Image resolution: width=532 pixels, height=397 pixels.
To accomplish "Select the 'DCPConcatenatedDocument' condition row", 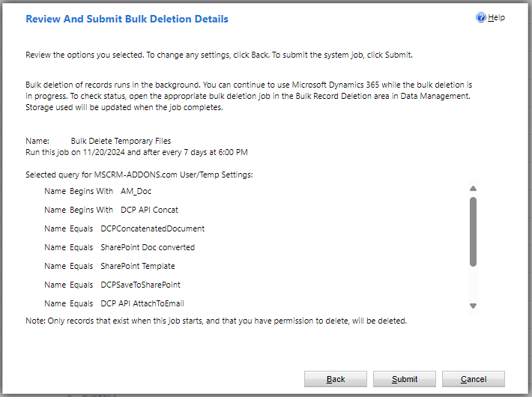I will 124,228.
